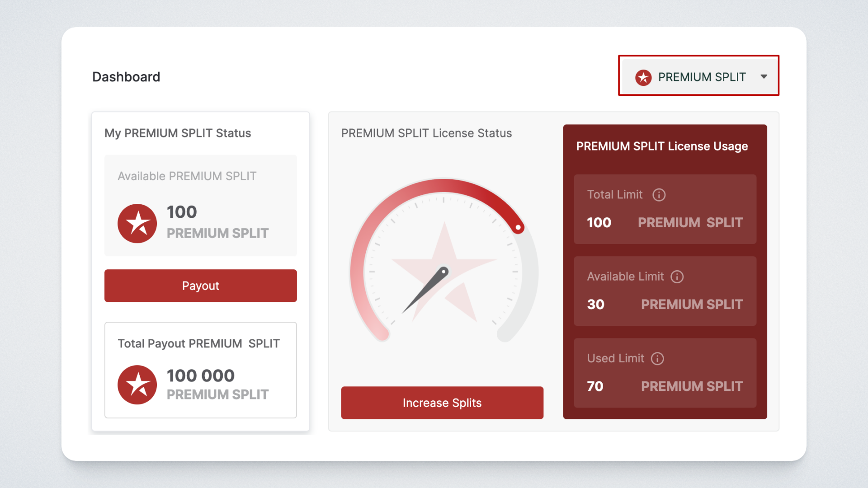Viewport: 868px width, 488px height.
Task: Click PREMIUM SPLIT License Usage title
Action: point(662,146)
